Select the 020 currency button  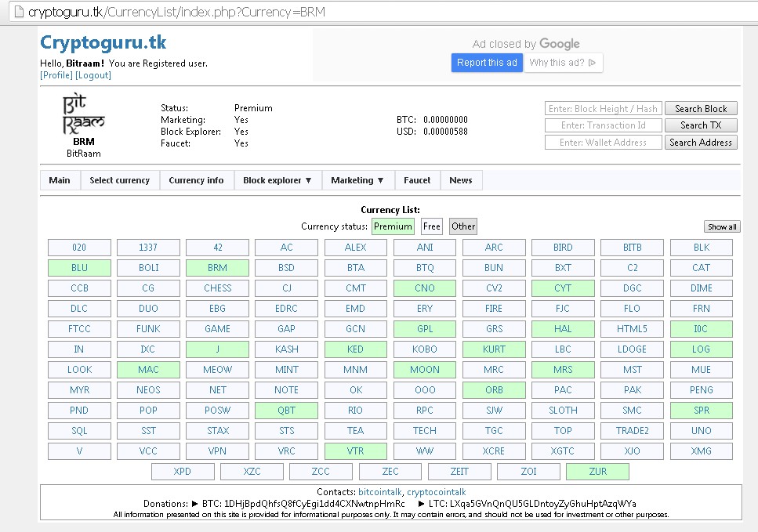point(79,248)
